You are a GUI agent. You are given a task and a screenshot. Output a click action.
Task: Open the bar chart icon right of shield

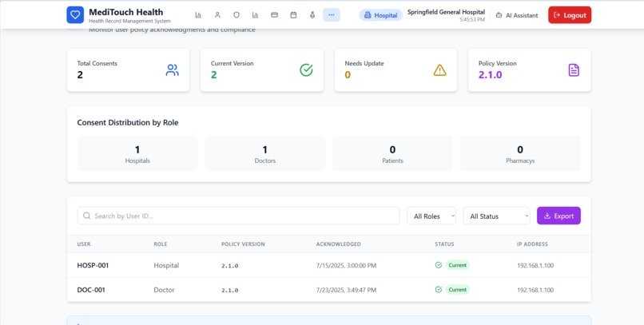(256, 14)
